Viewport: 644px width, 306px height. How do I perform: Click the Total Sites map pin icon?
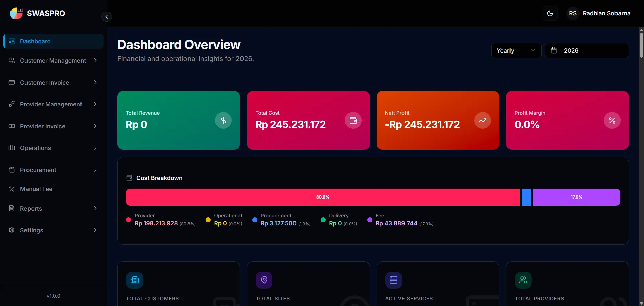point(264,280)
